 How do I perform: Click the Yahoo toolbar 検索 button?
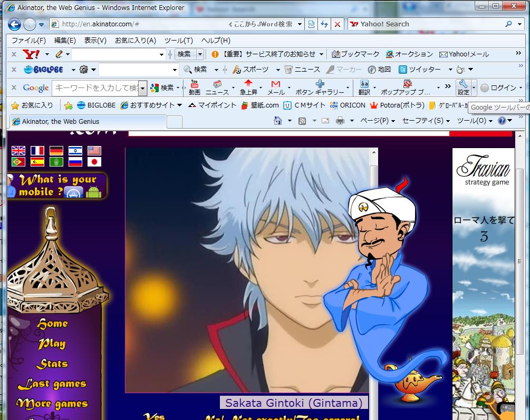pyautogui.click(x=185, y=54)
